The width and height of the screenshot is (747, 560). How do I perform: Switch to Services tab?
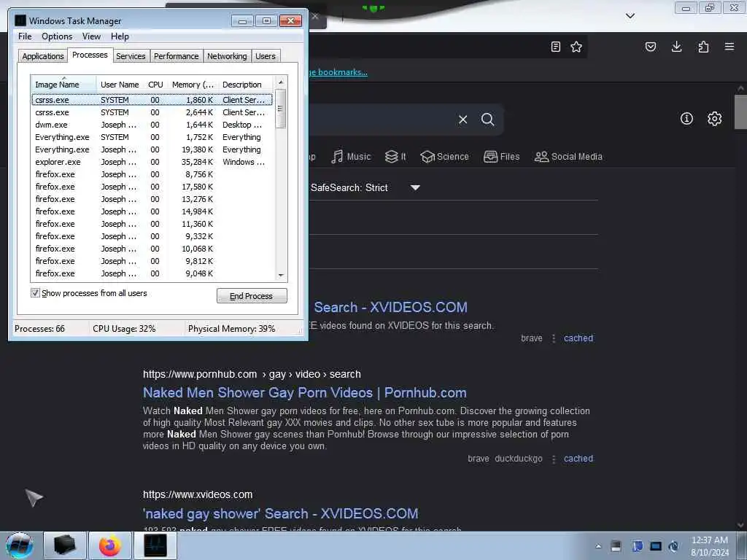[x=131, y=55]
